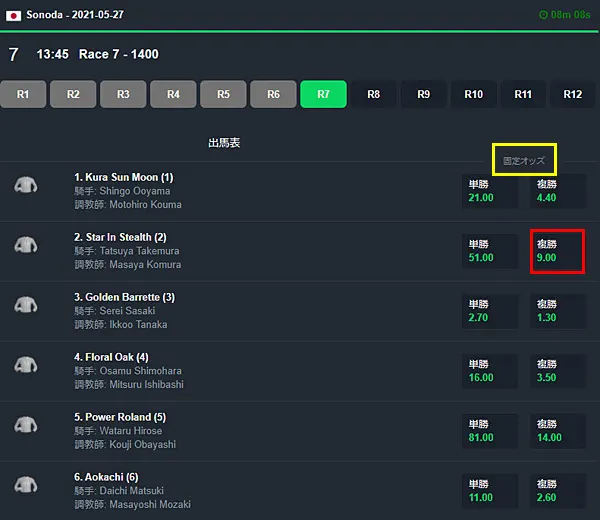600x520 pixels.
Task: Select place odds 9.00 for Star In Stealth
Action: click(557, 251)
